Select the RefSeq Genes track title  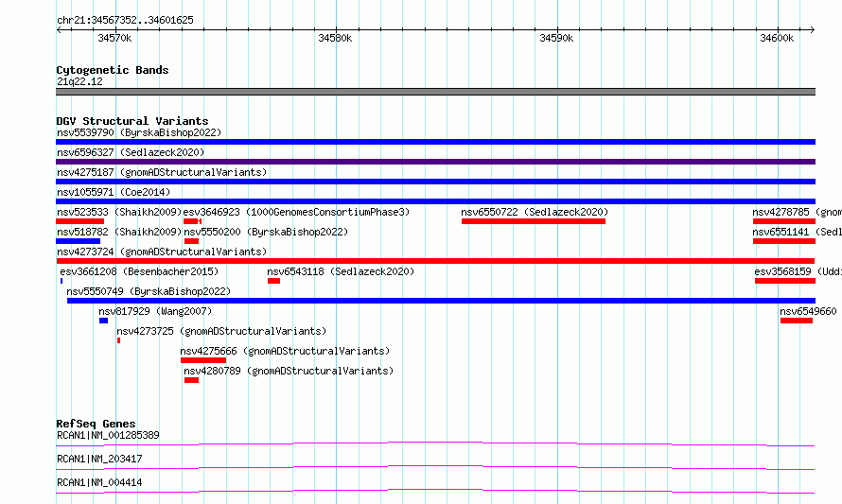(x=96, y=424)
